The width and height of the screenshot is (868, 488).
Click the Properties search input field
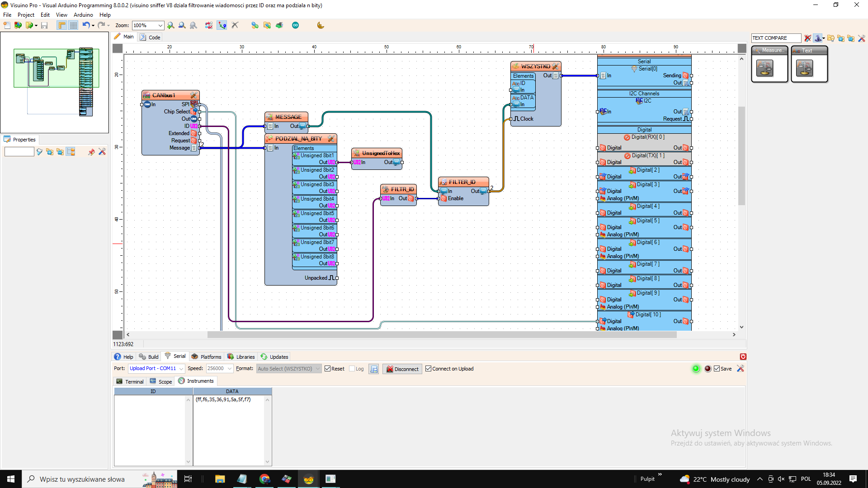19,152
